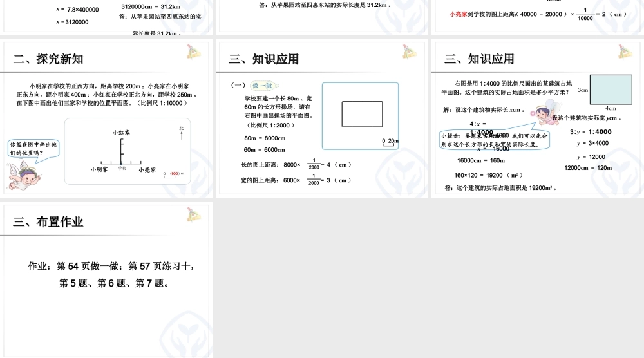The width and height of the screenshot is (644, 358).
Task: Click the text x = 3120000
Action: [72, 22]
